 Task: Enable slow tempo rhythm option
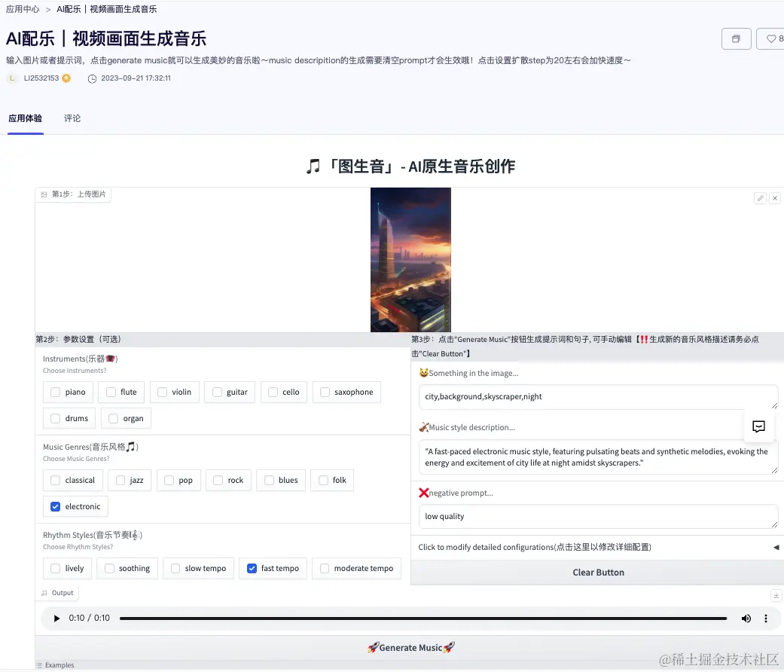[175, 569]
